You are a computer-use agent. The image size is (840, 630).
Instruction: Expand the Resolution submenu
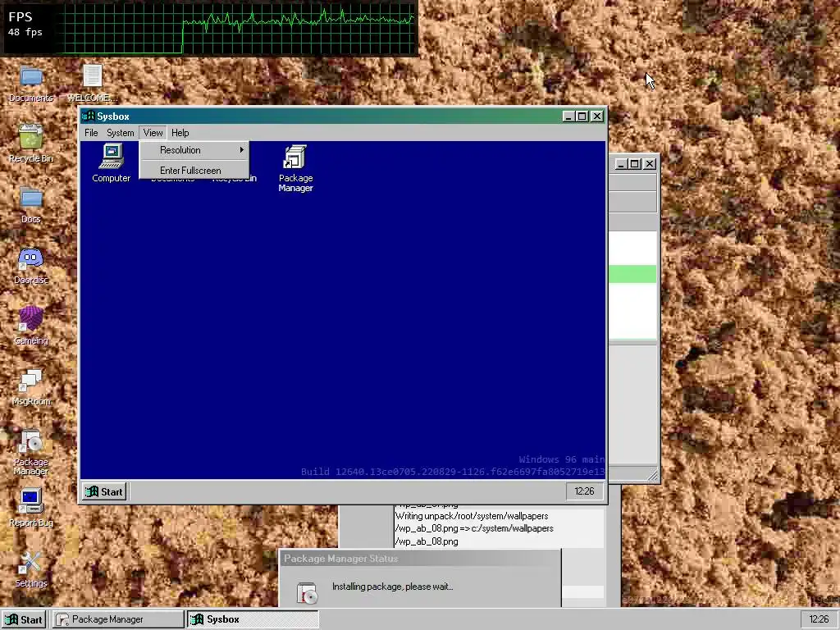(194, 150)
